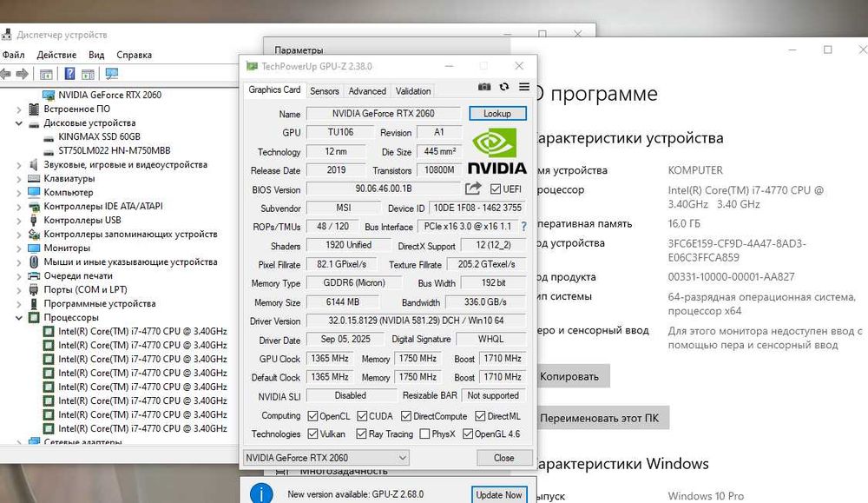868x503 pixels.
Task: Open the Advanced tab
Action: coord(367,91)
